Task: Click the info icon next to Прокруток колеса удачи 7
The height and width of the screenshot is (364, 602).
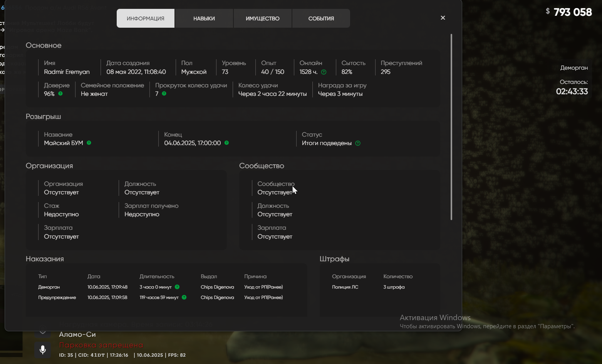Action: [x=164, y=94]
